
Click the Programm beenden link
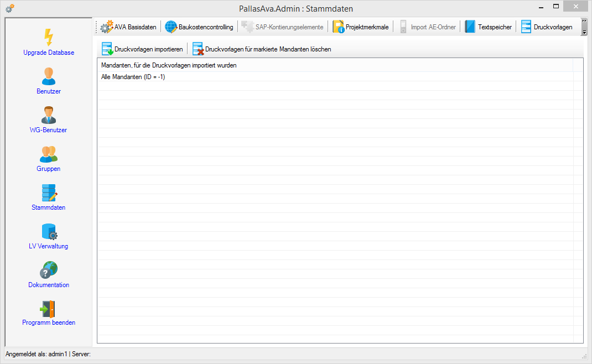(49, 323)
